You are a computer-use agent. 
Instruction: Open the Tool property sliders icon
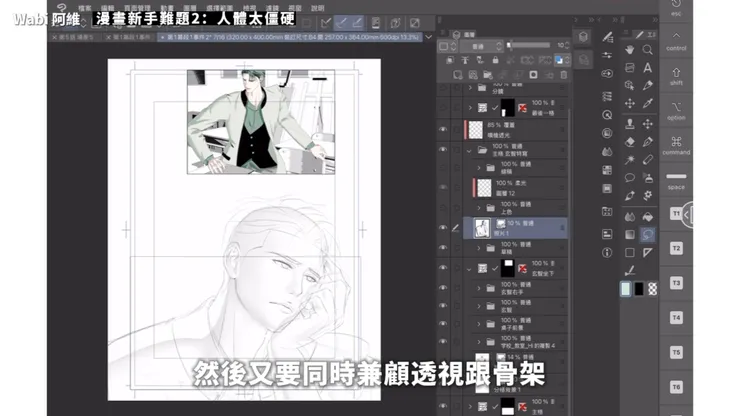point(607,55)
